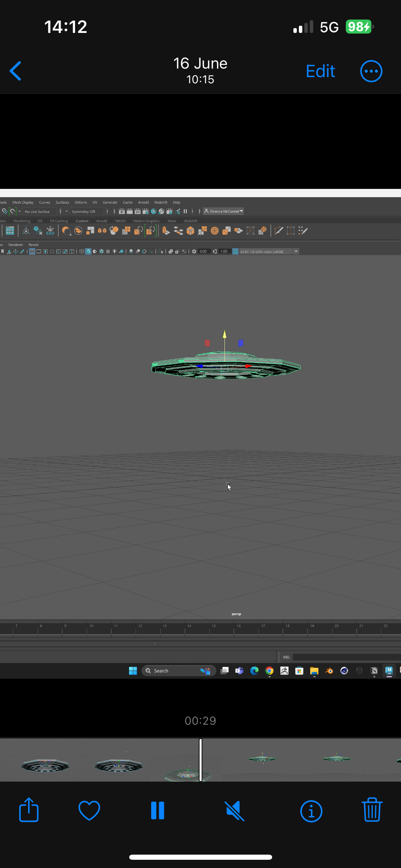Go back using the blue chevron
Image resolution: width=401 pixels, height=868 pixels.
(x=15, y=71)
